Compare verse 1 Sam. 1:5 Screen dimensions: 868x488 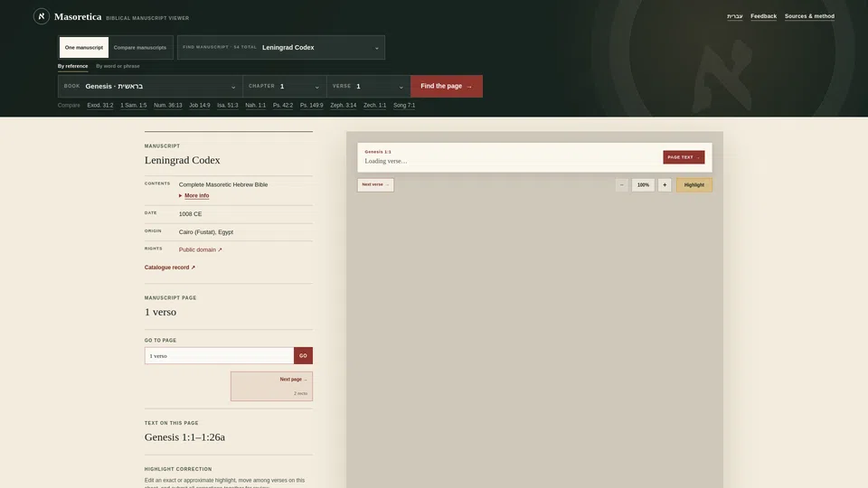pos(134,105)
